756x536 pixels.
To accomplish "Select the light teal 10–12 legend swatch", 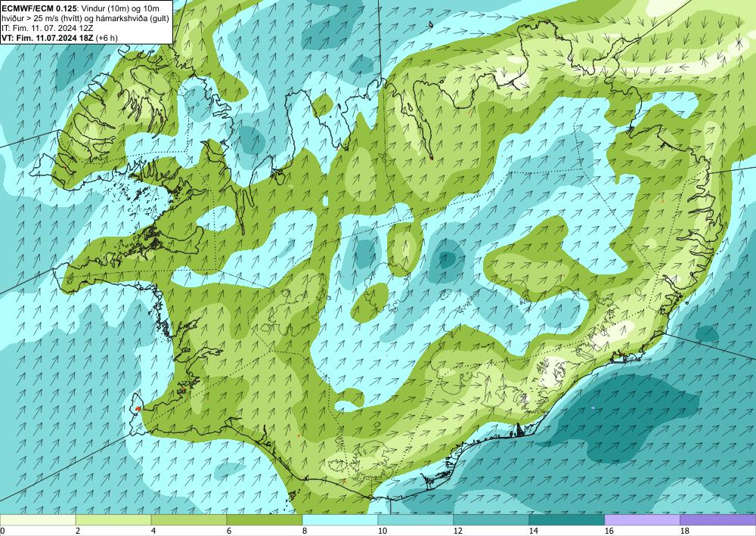I will (x=416, y=520).
